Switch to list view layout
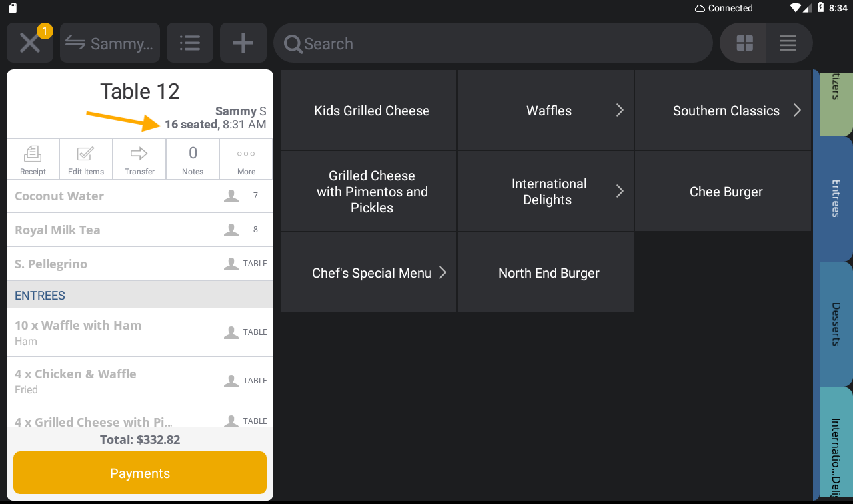Image resolution: width=853 pixels, height=504 pixels. [788, 43]
